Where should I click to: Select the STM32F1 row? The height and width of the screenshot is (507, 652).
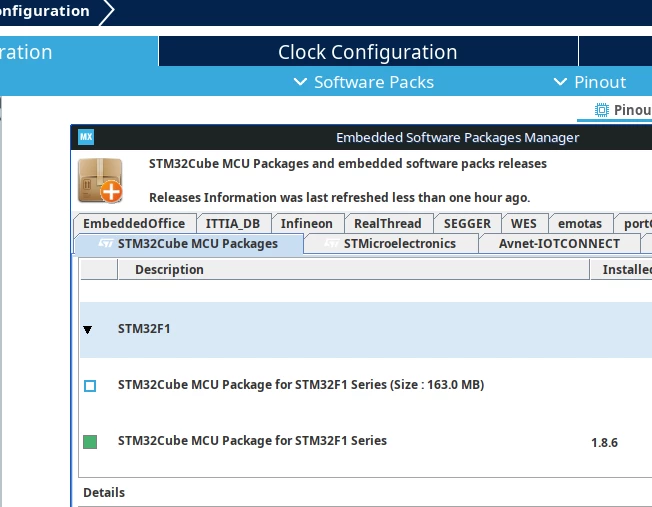[x=366, y=329]
